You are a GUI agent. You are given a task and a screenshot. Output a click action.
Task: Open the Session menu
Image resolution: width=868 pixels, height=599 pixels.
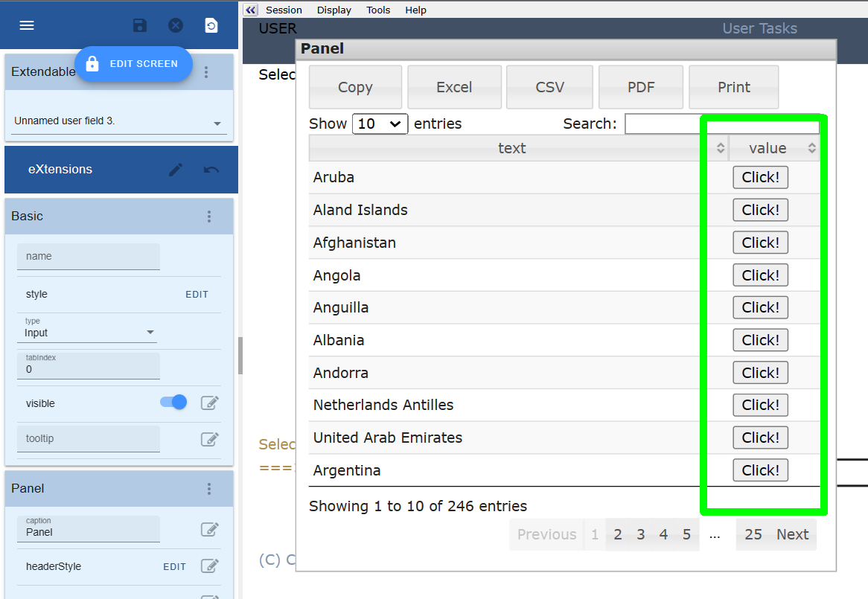[284, 10]
